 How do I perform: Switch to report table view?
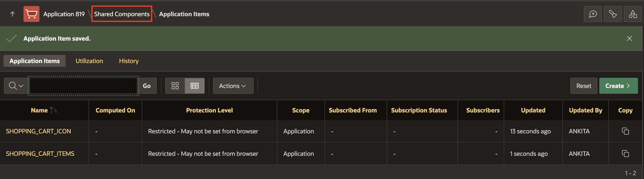[194, 86]
